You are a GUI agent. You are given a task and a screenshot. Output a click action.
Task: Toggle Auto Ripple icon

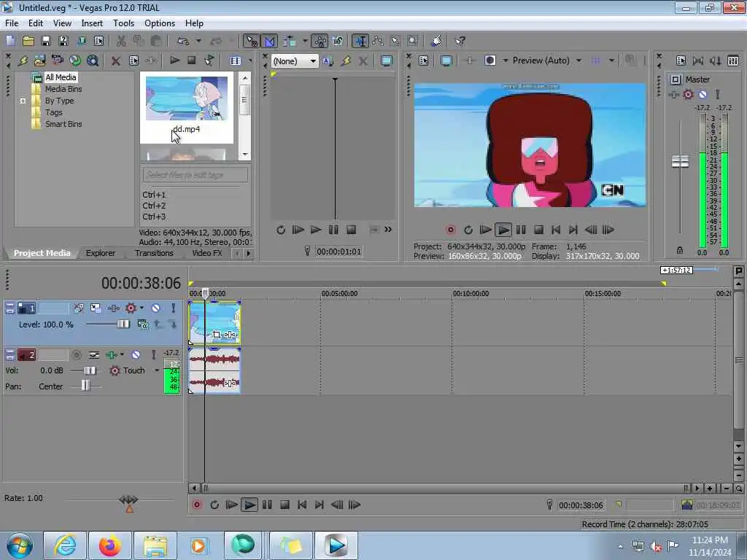(289, 41)
